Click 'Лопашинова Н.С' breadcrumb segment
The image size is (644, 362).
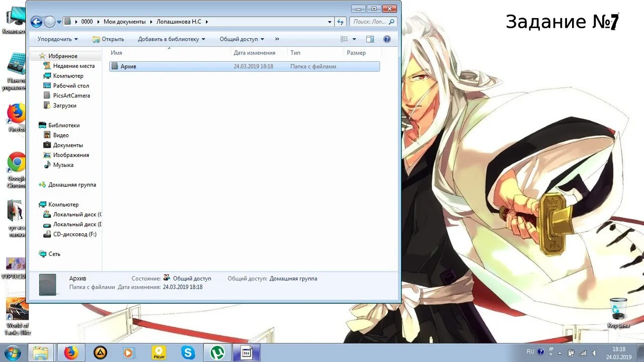click(179, 22)
